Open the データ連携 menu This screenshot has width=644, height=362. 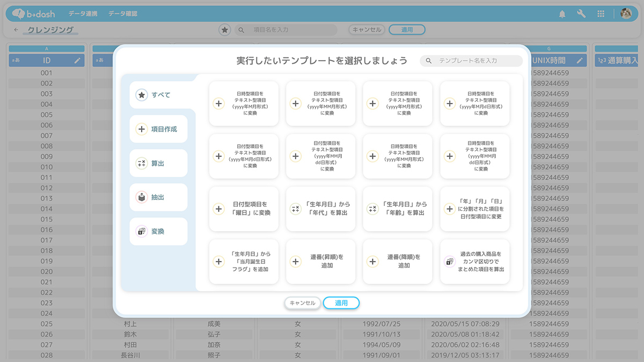click(x=83, y=14)
